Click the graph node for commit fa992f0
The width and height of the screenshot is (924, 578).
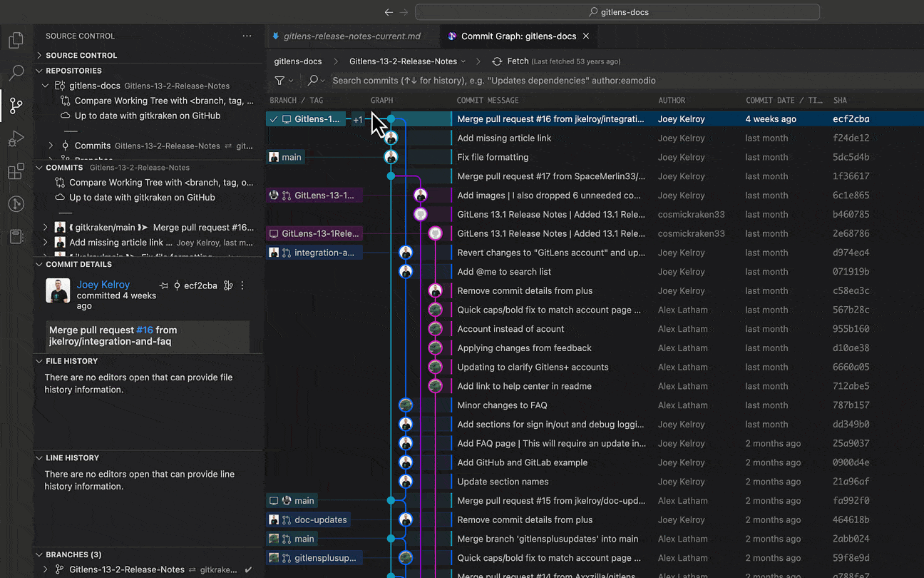click(391, 501)
